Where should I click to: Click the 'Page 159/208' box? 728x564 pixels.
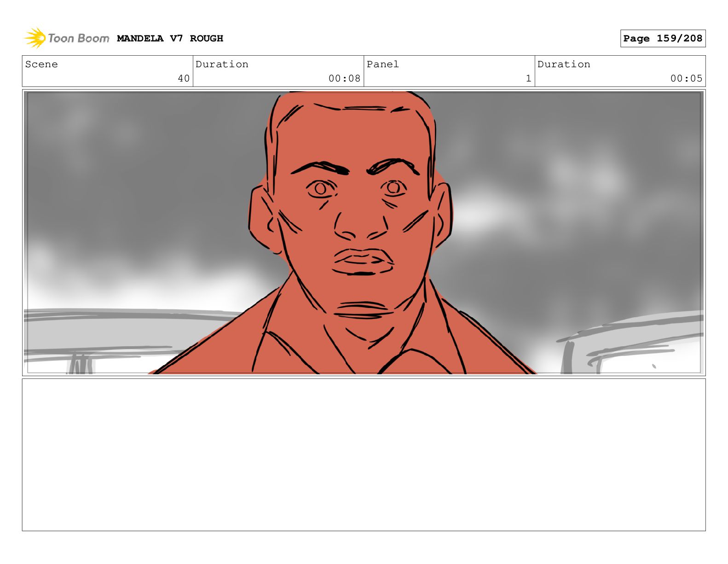[x=663, y=39]
